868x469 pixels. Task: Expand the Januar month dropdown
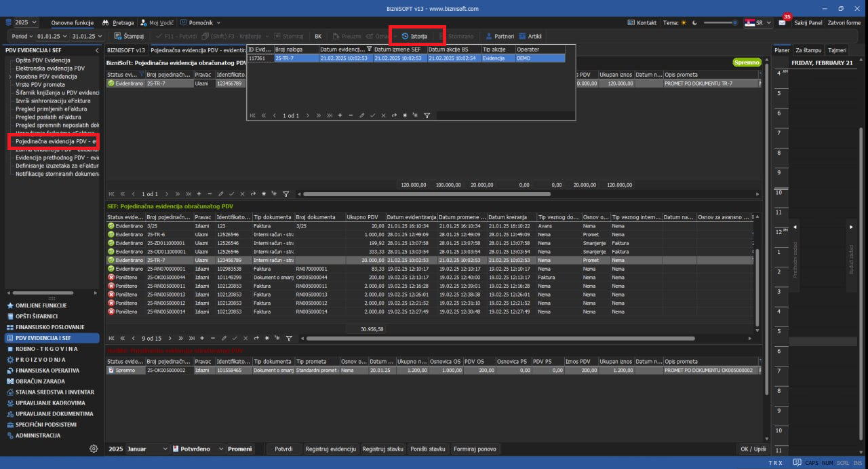pos(165,449)
